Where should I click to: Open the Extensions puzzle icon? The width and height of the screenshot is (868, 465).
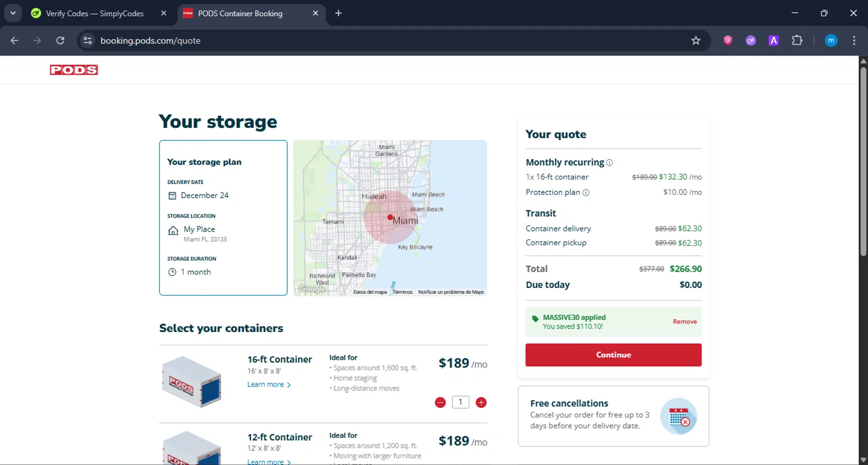797,40
